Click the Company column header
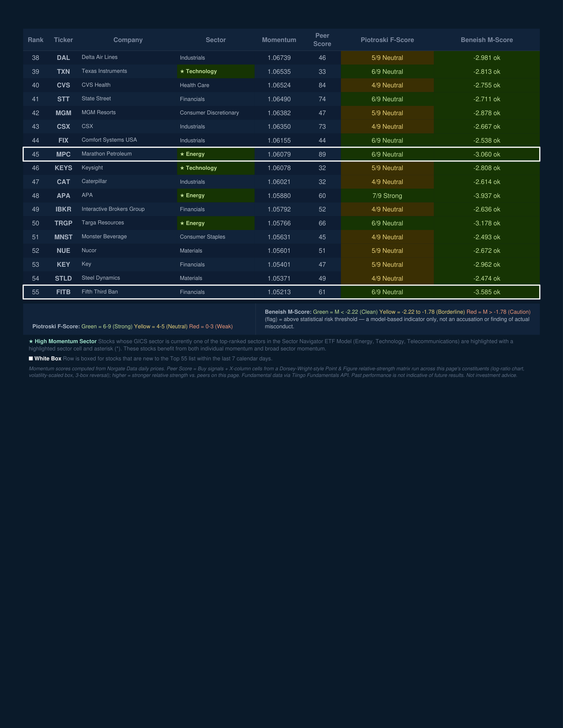Image resolution: width=563 pixels, height=728 pixels. (128, 40)
